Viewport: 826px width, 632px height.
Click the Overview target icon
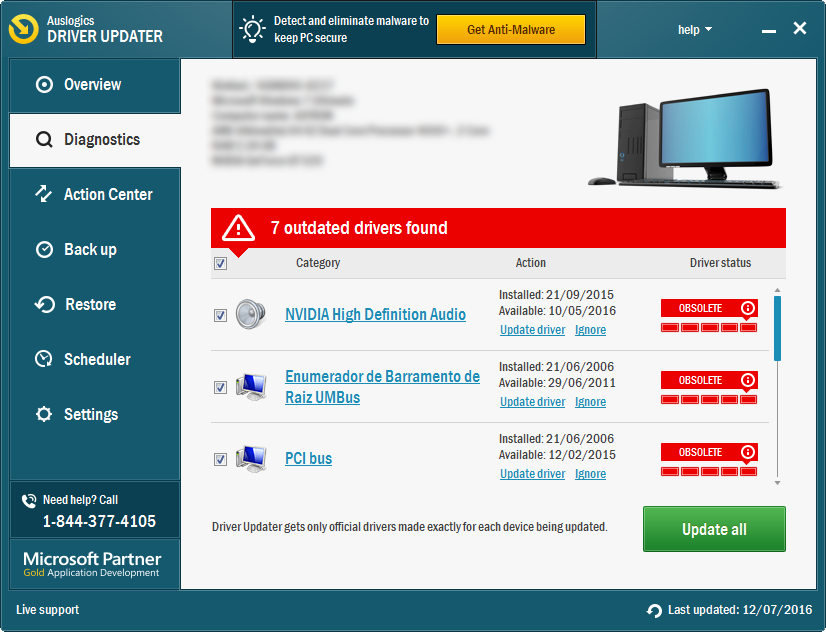click(44, 84)
